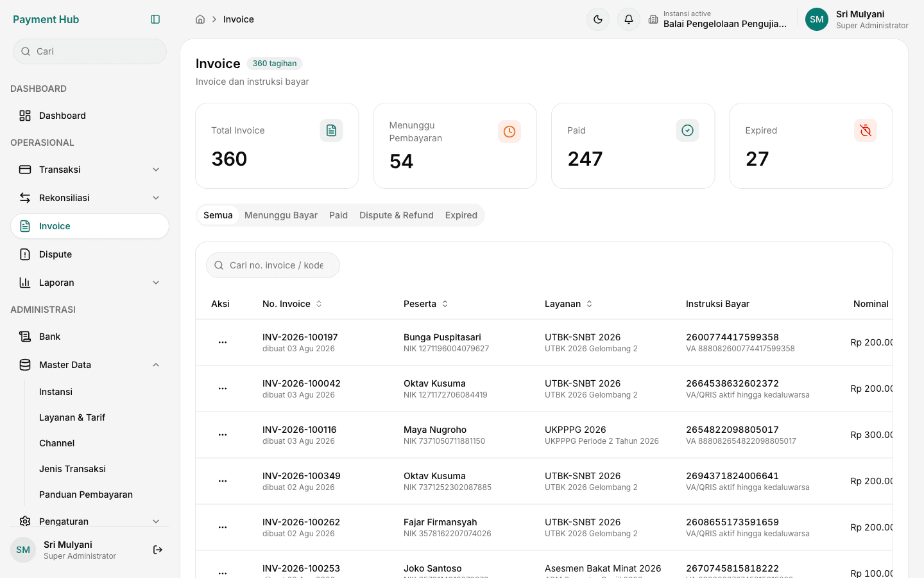
Task: Sort by No. Invoice column
Action: [x=293, y=304]
